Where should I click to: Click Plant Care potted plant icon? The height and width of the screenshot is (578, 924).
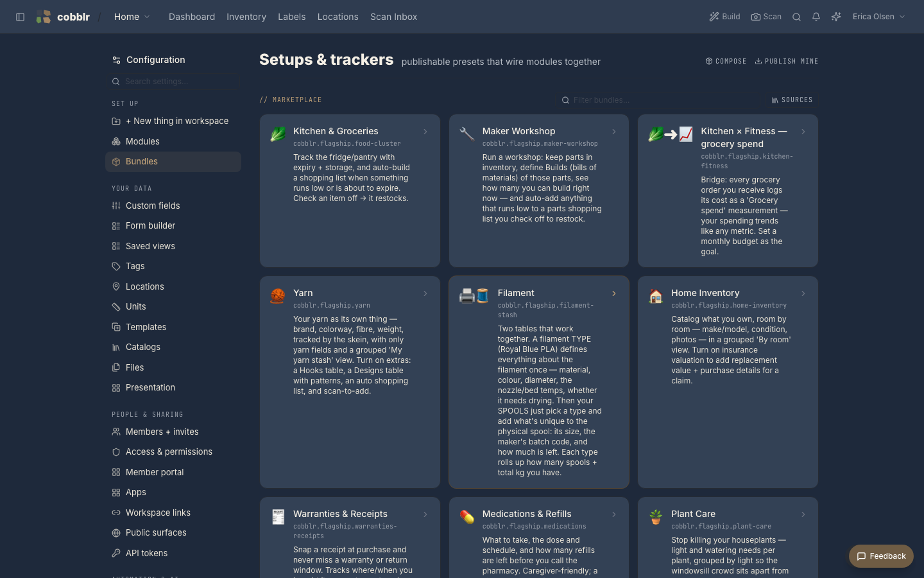coord(656,517)
